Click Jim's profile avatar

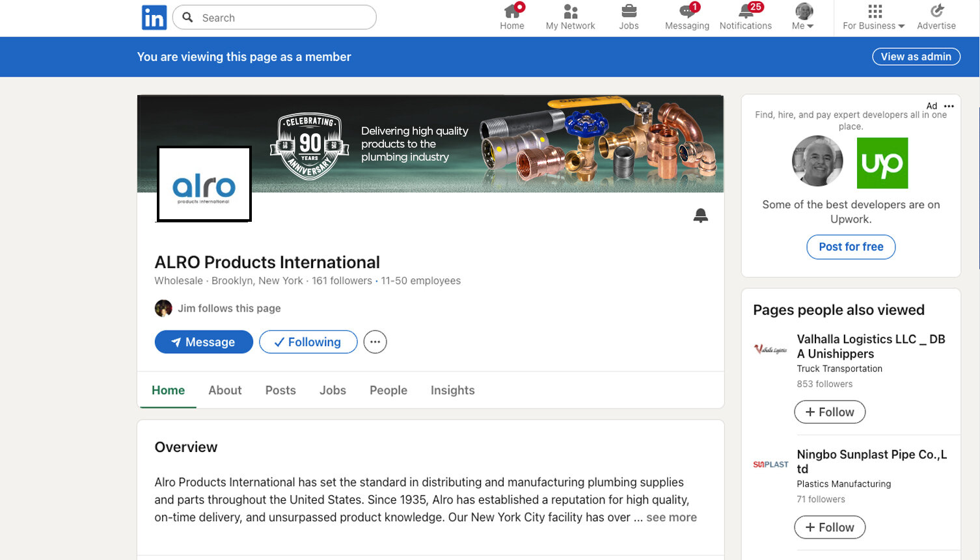click(163, 308)
